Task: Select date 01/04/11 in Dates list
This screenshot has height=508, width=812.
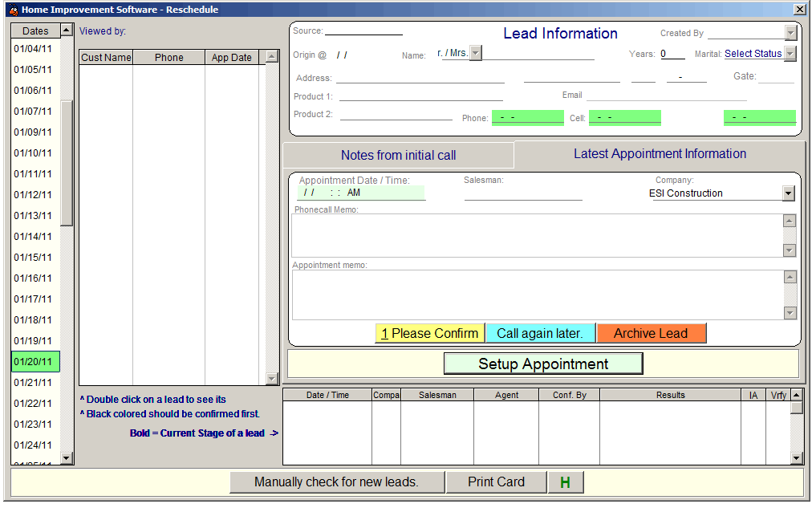Action: click(x=35, y=49)
